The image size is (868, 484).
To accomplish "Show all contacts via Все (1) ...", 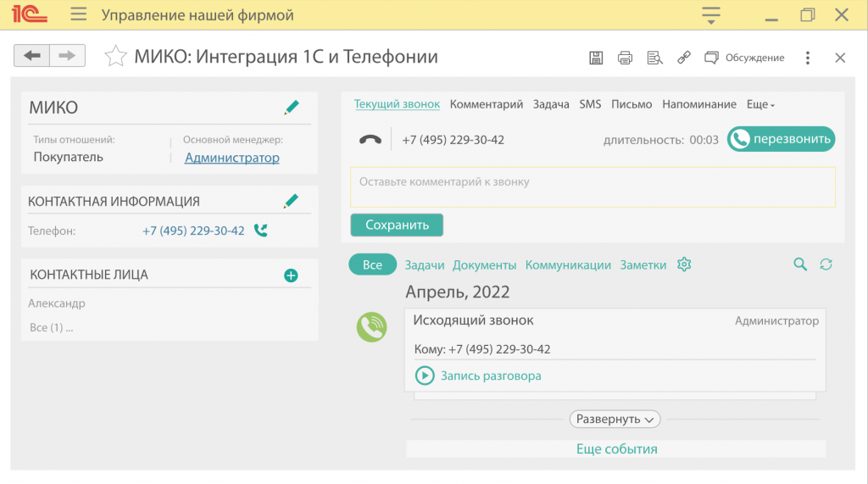I will click(52, 327).
